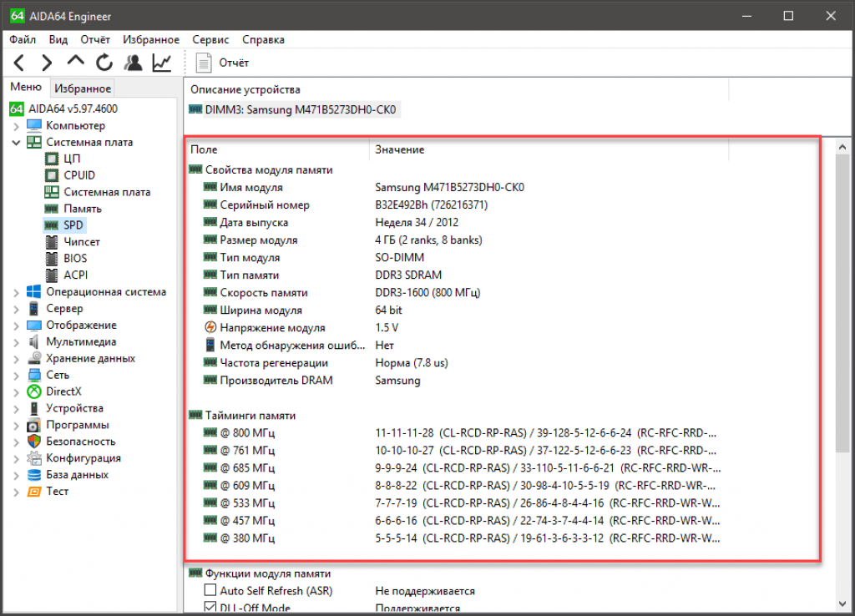Click the Конфигурация gear icon

pyautogui.click(x=34, y=458)
